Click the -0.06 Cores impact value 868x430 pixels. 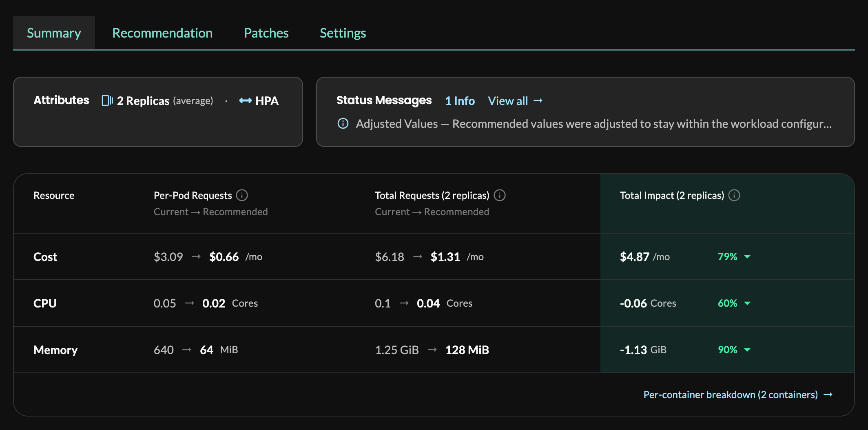pos(648,303)
